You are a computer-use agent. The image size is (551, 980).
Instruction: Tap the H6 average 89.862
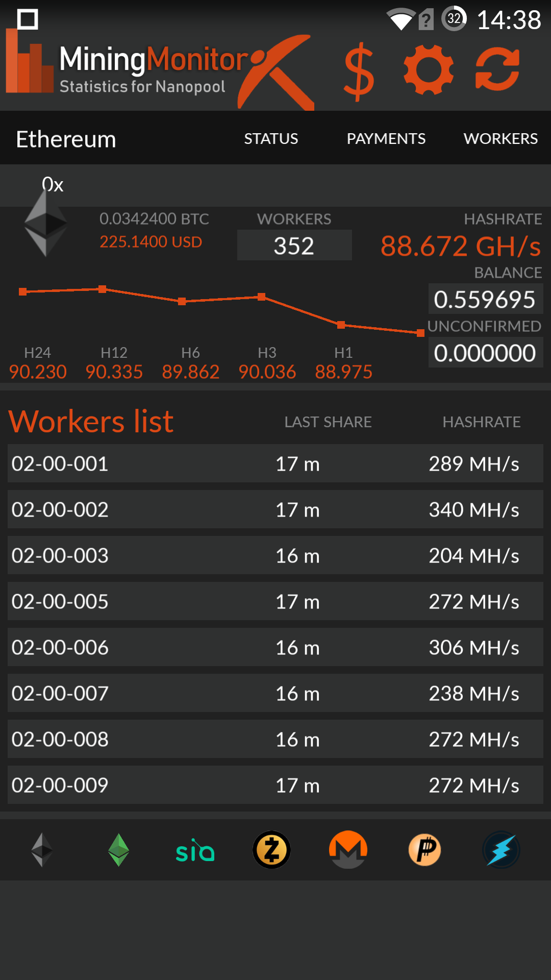pyautogui.click(x=191, y=372)
